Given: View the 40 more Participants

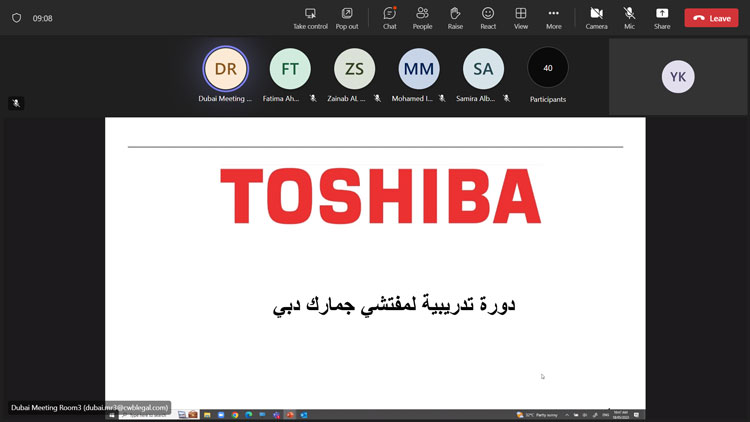Looking at the screenshot, I should coord(547,69).
